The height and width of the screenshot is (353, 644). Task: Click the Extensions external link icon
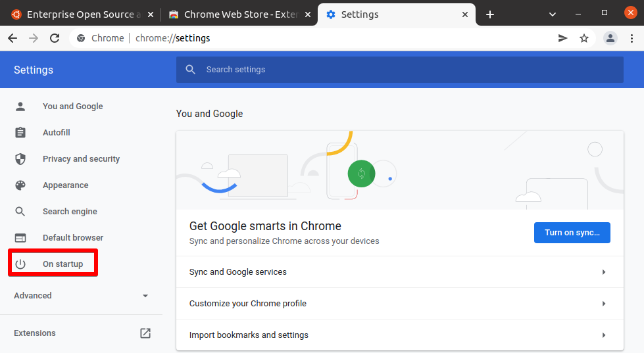point(145,333)
